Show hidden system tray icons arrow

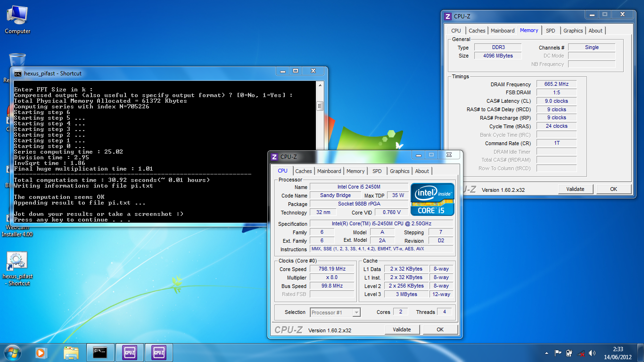click(547, 353)
